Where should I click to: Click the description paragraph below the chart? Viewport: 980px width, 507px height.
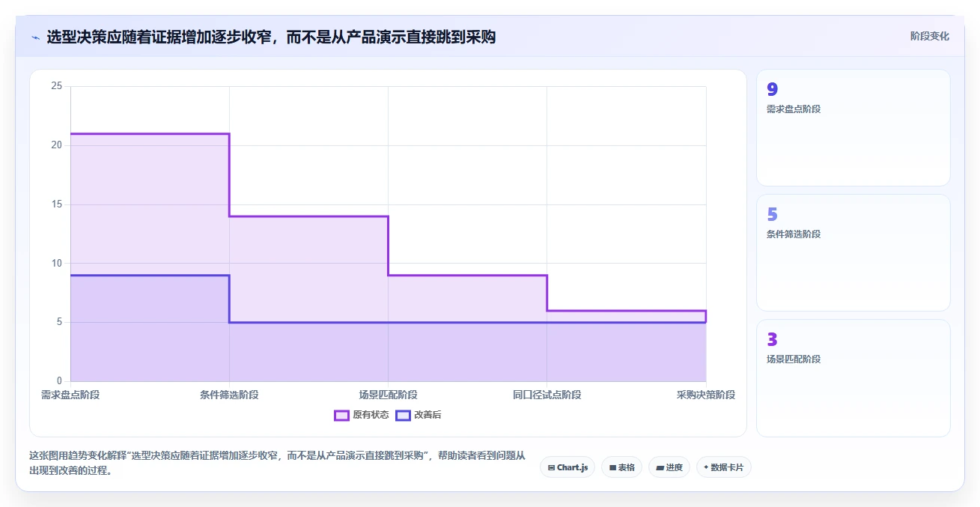(x=277, y=464)
